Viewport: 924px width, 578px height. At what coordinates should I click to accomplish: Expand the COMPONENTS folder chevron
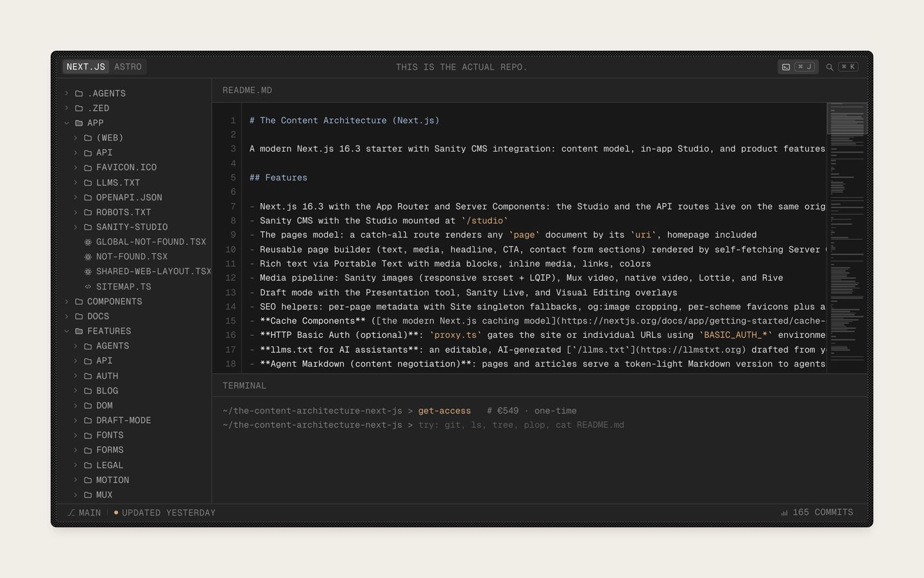pos(67,301)
